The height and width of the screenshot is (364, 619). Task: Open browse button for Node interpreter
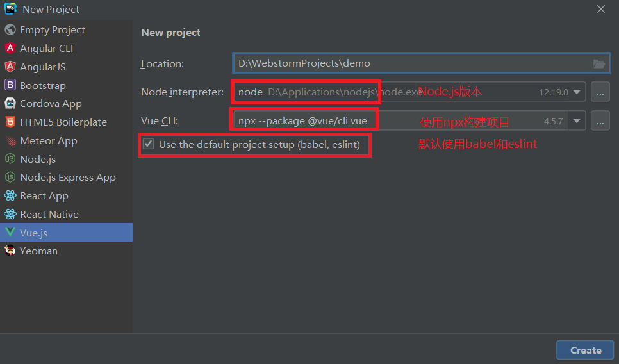click(x=600, y=92)
